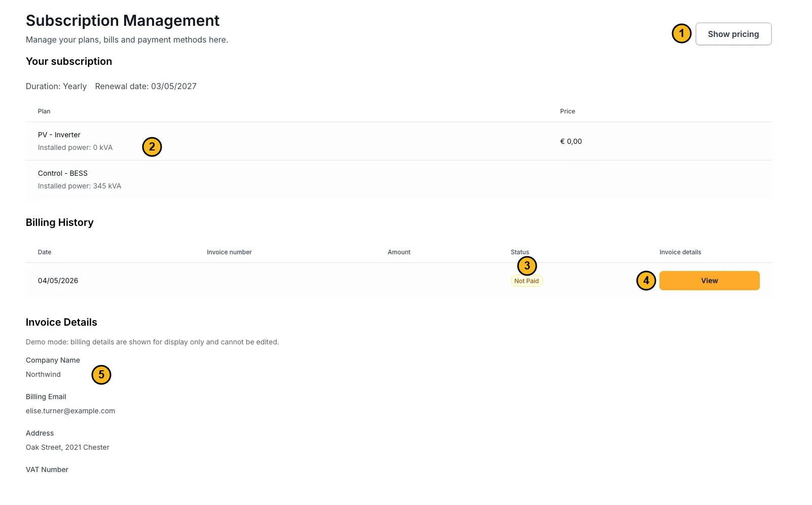
Task: Click the Status column header
Action: pos(520,252)
